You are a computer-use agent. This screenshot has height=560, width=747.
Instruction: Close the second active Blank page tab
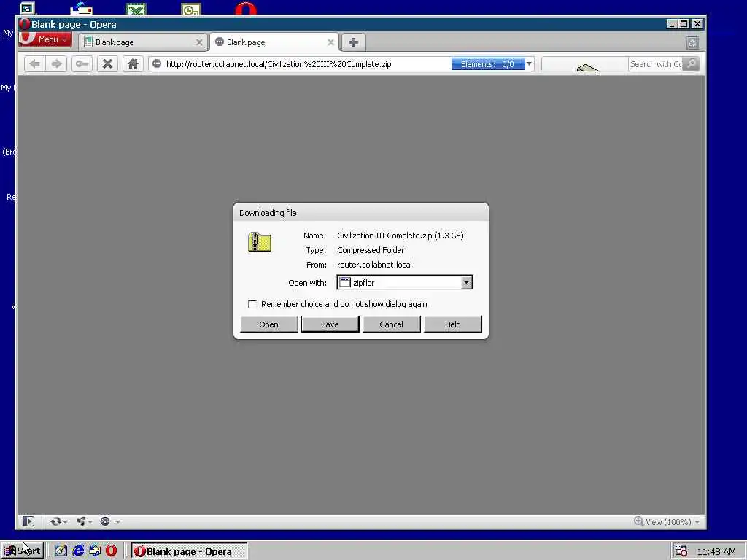coord(330,42)
